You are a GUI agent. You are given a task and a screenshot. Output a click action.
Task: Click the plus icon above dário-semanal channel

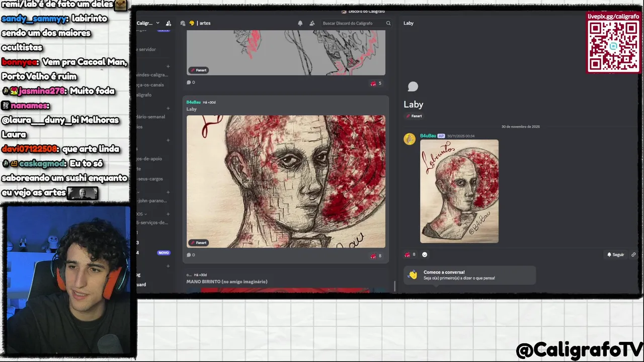(x=168, y=108)
